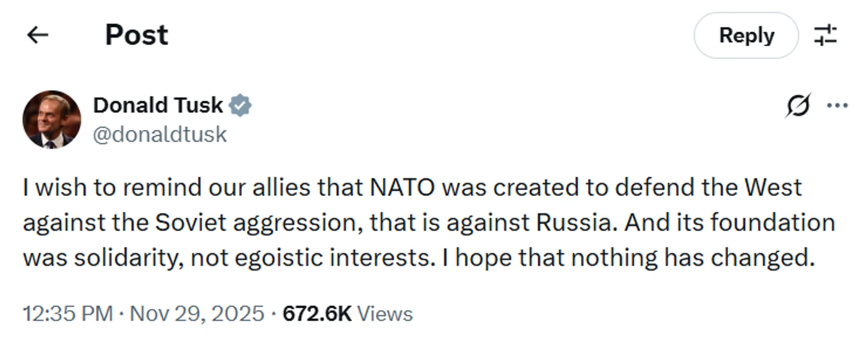Click the 672.6K view count
868x337 pixels.
[x=317, y=314]
